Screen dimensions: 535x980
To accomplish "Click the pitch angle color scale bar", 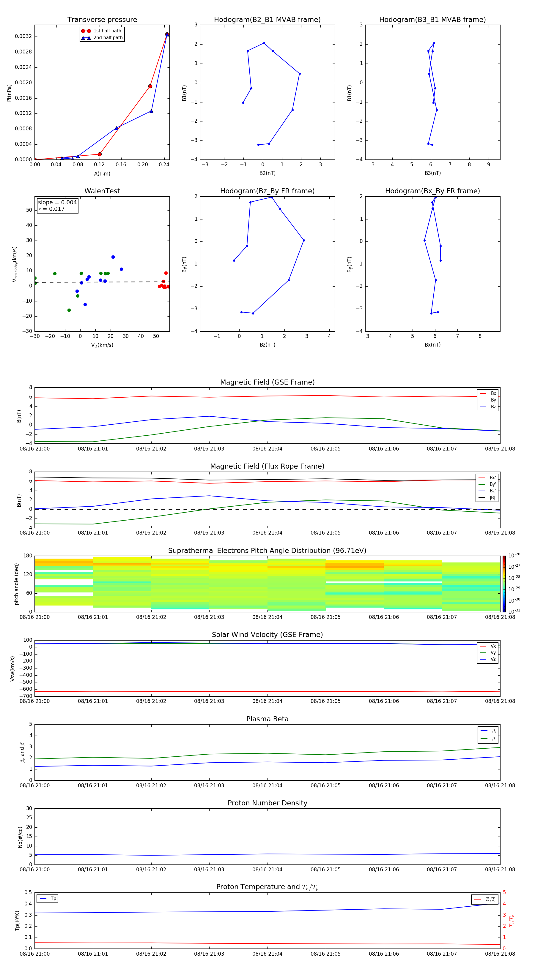I will (x=504, y=584).
